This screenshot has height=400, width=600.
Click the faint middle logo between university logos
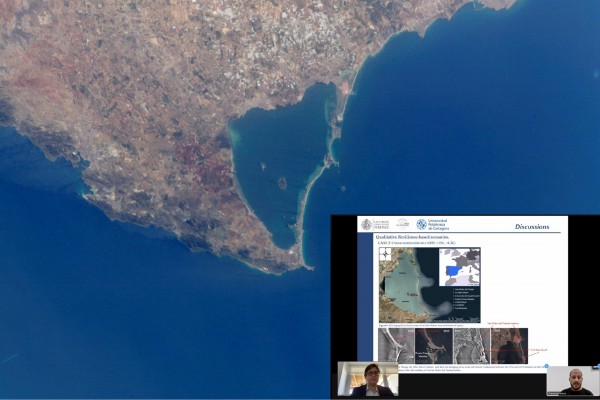coord(402,223)
